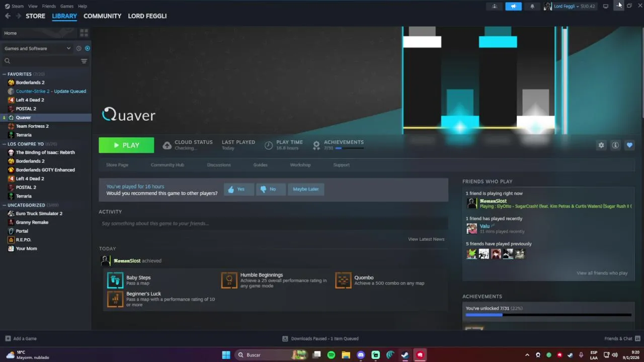Screen dimensions: 644x362
Task: Open the LORD FEGGLI profile tab
Action: tap(147, 16)
